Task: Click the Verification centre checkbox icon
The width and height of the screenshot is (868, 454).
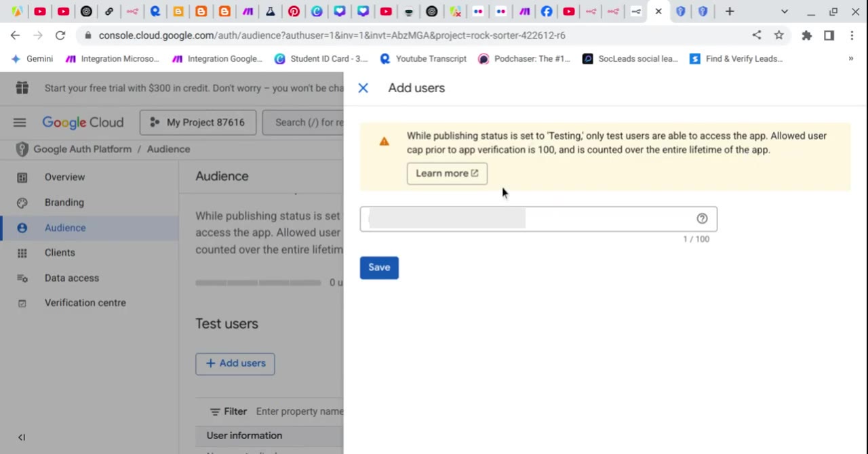Action: [x=22, y=303]
